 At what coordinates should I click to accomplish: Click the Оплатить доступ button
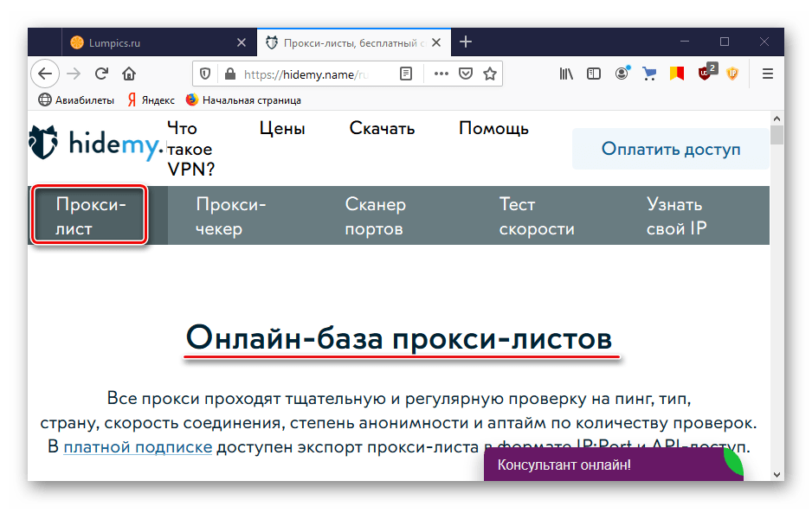670,149
